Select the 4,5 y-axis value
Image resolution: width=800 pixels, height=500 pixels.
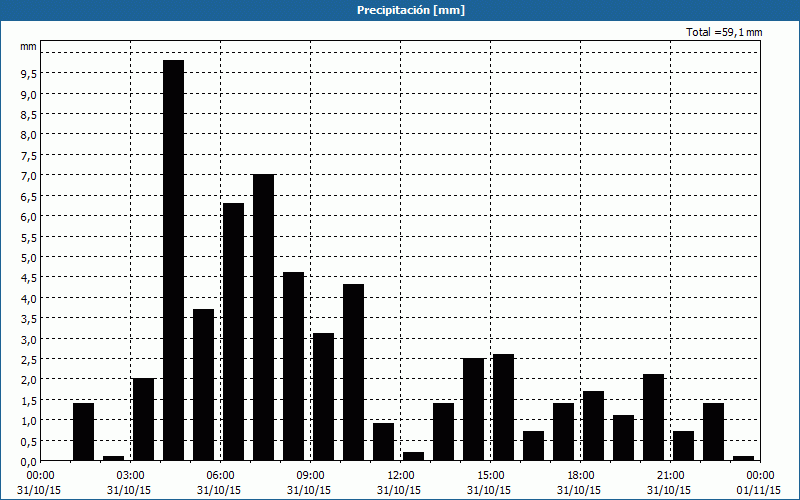click(x=29, y=278)
